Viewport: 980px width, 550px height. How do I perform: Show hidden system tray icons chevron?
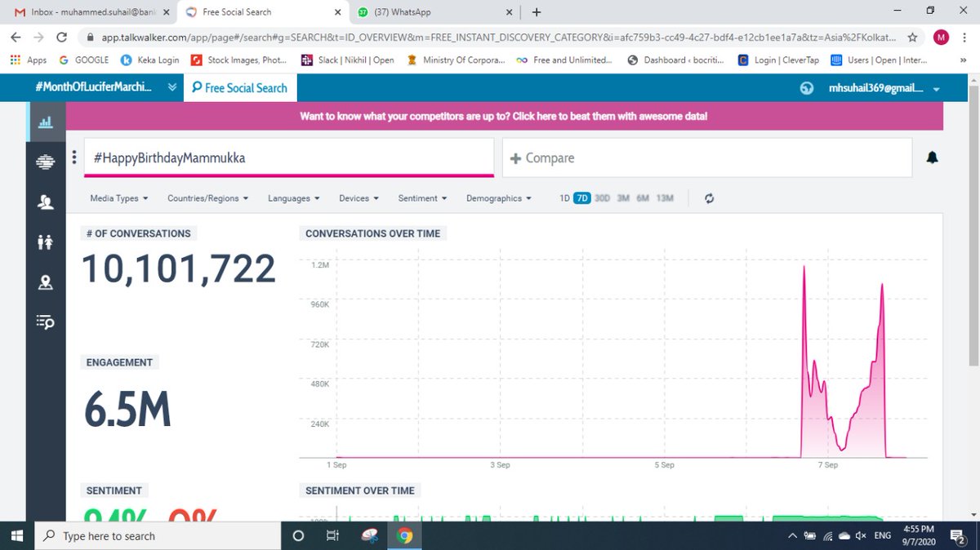(x=792, y=536)
